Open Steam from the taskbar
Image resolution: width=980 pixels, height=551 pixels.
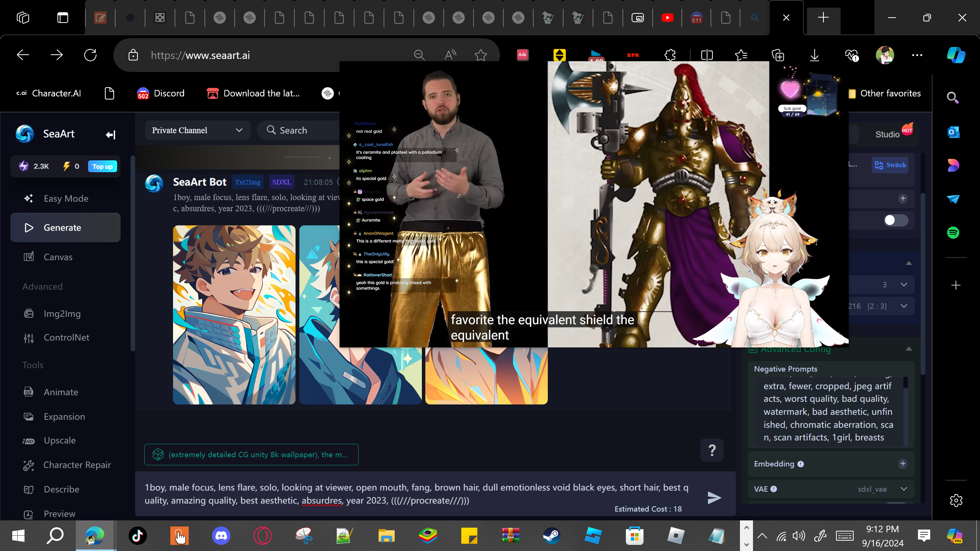click(x=552, y=536)
